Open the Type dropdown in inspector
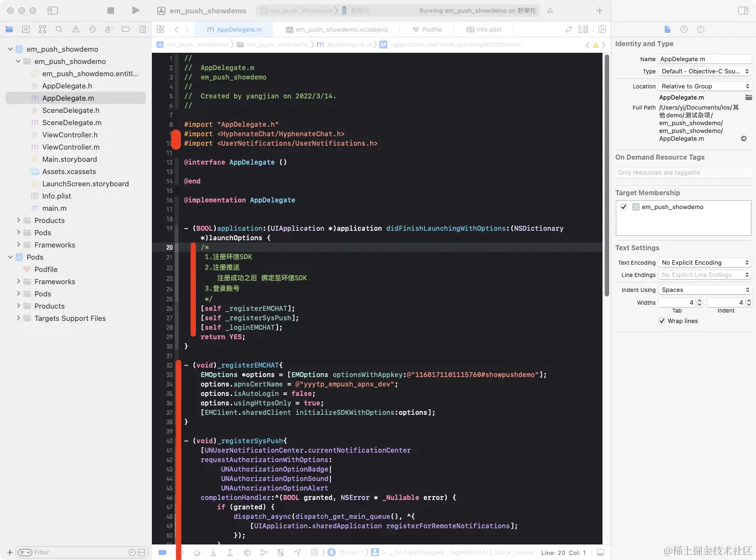This screenshot has width=756, height=560. 705,71
